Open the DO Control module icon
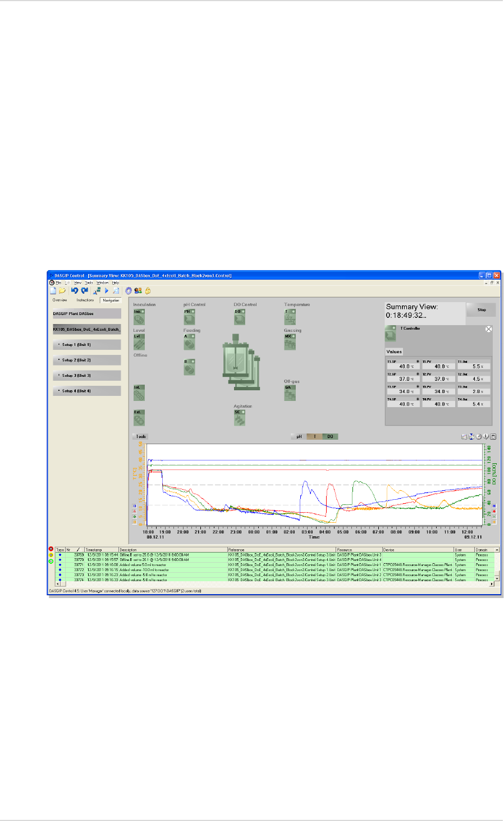504x821 pixels. 239,317
